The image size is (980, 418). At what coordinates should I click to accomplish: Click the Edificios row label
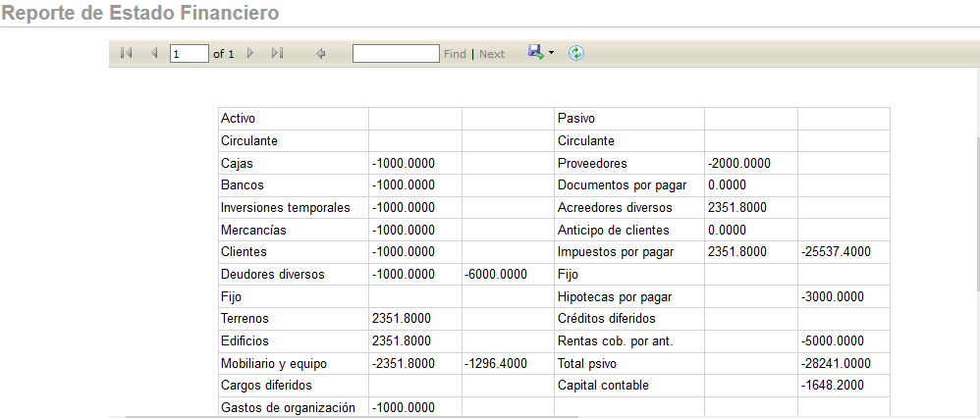[x=245, y=341]
